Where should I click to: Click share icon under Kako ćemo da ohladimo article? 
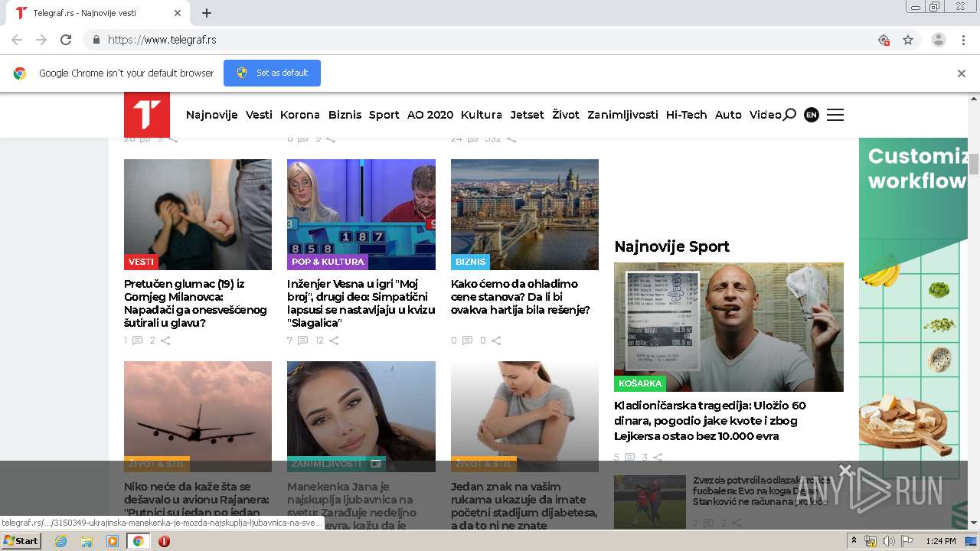[496, 341]
